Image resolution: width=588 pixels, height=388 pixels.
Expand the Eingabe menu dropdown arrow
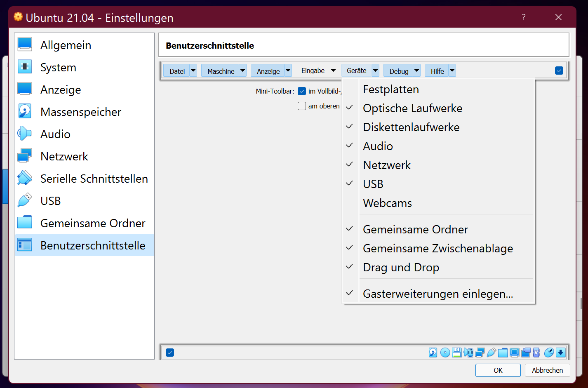[x=334, y=71]
